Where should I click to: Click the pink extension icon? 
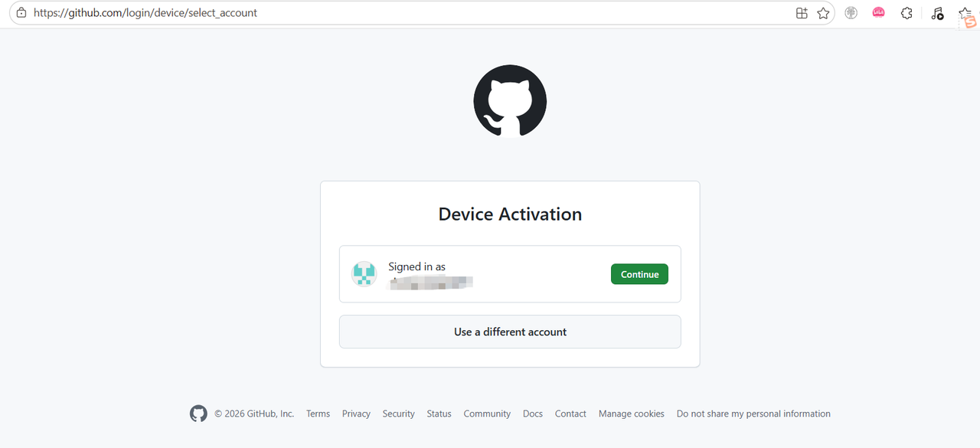click(x=878, y=13)
